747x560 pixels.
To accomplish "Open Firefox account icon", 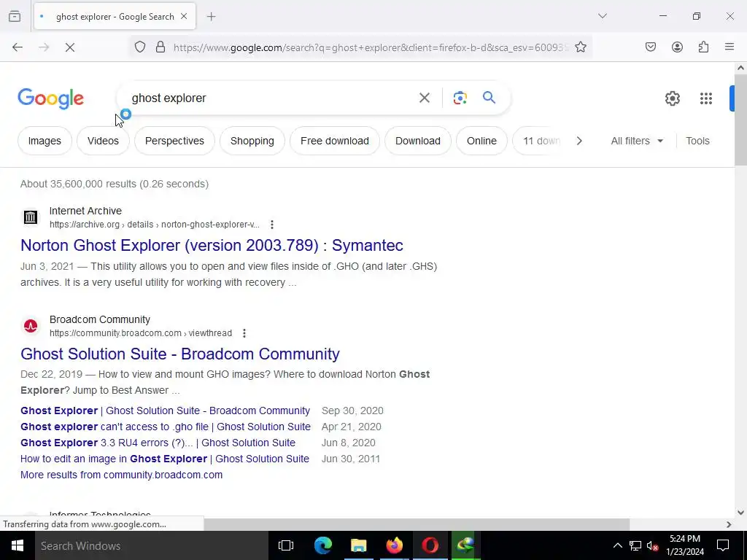I will [x=677, y=47].
